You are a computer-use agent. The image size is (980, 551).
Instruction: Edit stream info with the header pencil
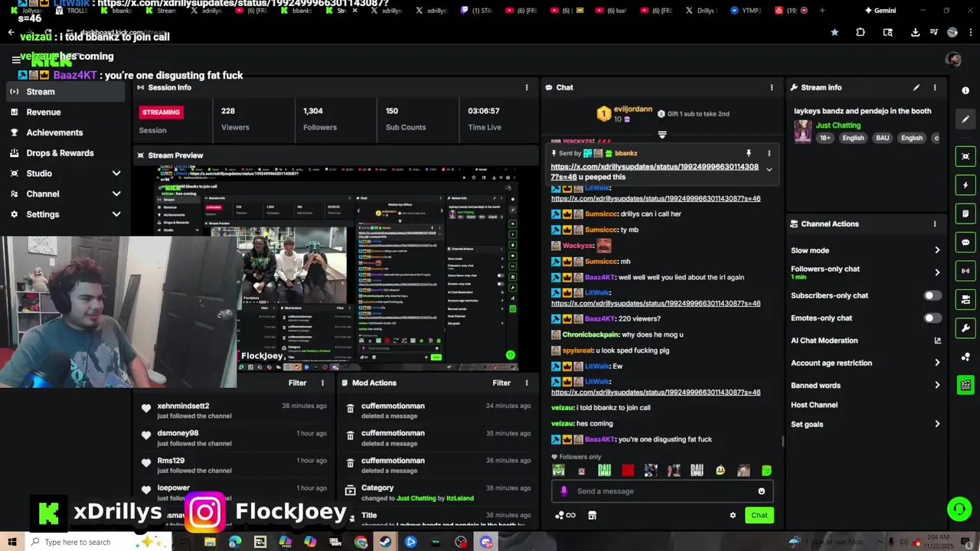pyautogui.click(x=916, y=87)
